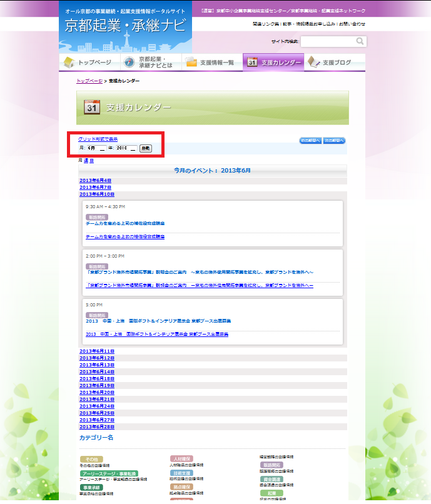Expand the 2013年6月4日 date entry

click(95, 180)
